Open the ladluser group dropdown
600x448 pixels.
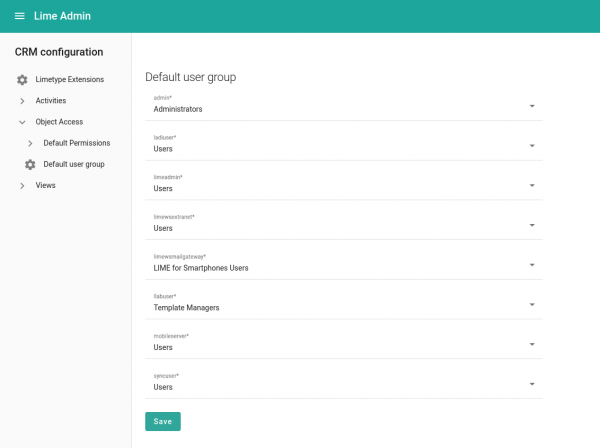[532, 145]
